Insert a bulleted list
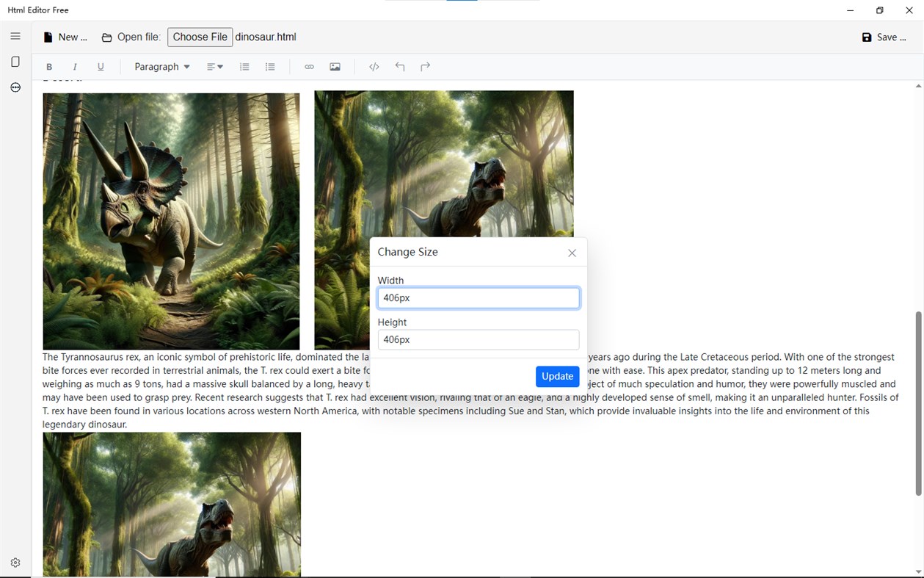Viewport: 924px width, 578px height. [270, 67]
